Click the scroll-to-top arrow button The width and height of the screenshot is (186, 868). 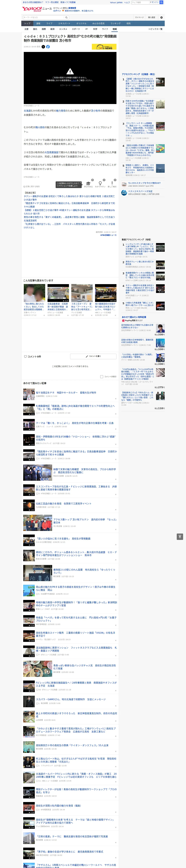pyautogui.click(x=180, y=537)
